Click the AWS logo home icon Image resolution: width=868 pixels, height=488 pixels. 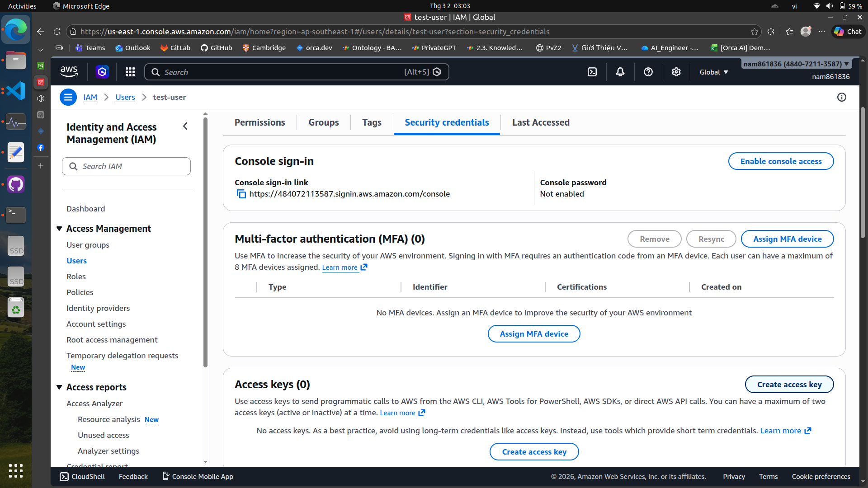[69, 71]
